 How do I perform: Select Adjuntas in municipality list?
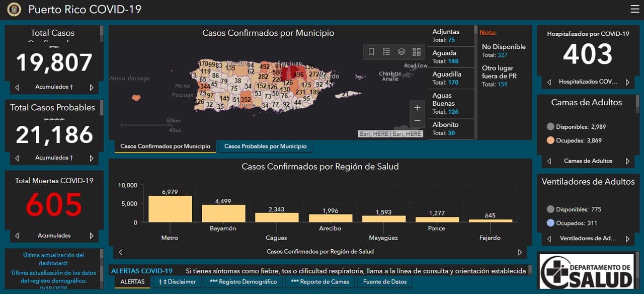click(x=451, y=36)
